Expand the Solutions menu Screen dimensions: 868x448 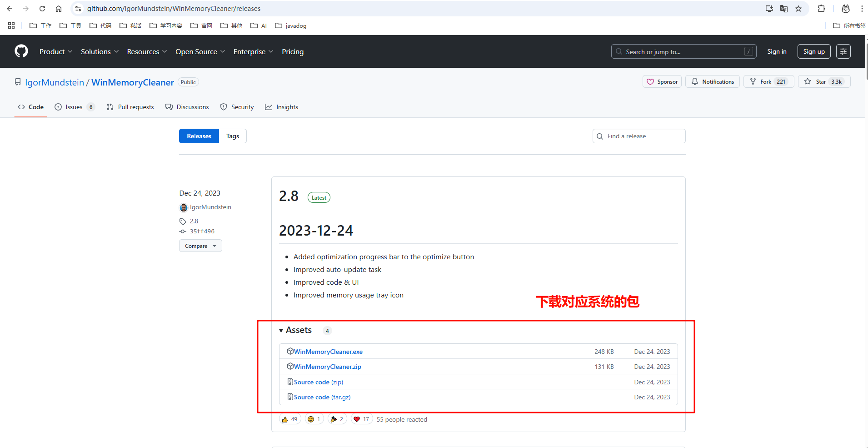pyautogui.click(x=100, y=51)
